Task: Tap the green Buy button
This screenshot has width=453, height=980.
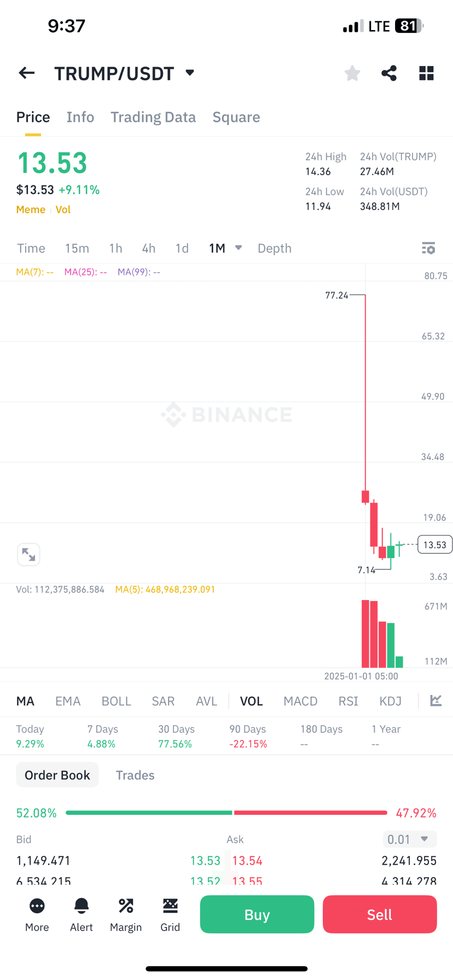Action: point(257,914)
